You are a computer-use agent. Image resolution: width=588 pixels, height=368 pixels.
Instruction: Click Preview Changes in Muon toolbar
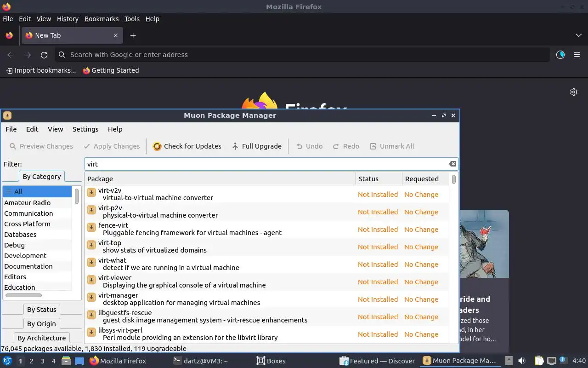pos(41,146)
